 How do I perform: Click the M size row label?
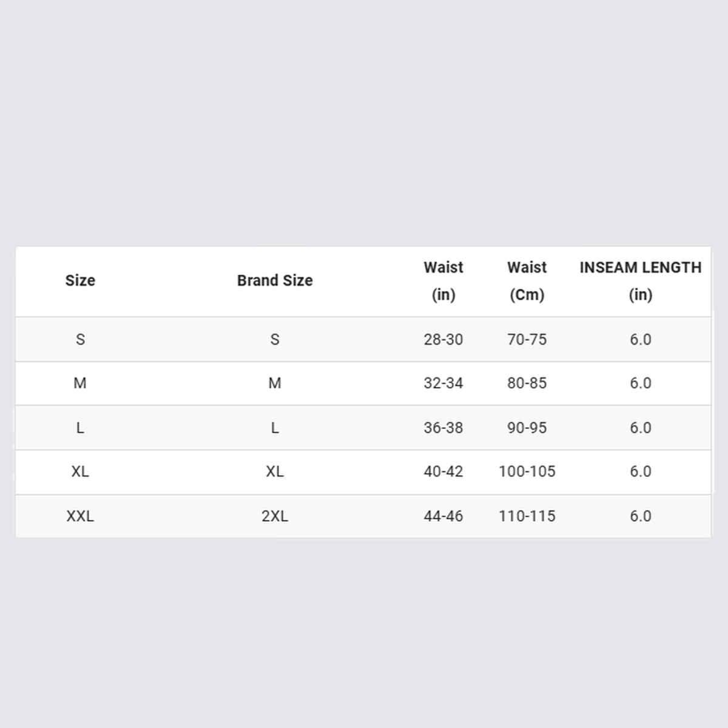80,383
